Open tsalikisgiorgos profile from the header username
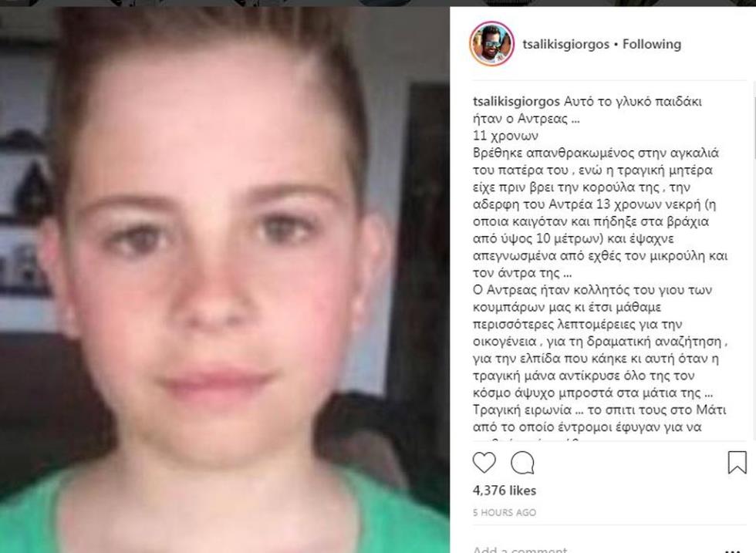 [x=566, y=45]
